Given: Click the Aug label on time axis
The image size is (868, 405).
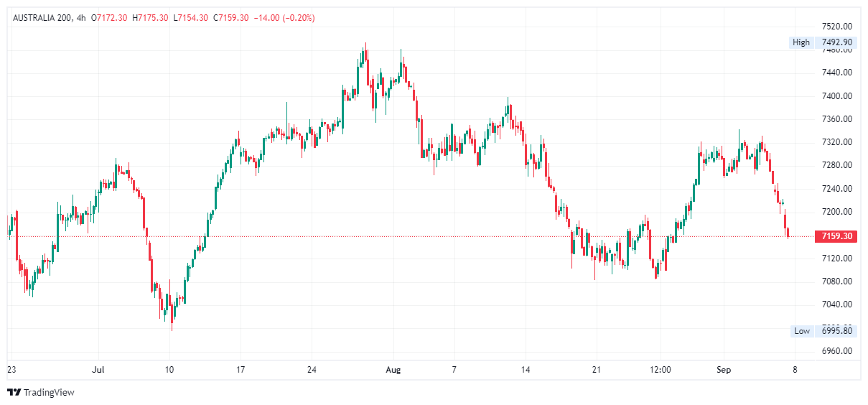Looking at the screenshot, I should coord(392,370).
